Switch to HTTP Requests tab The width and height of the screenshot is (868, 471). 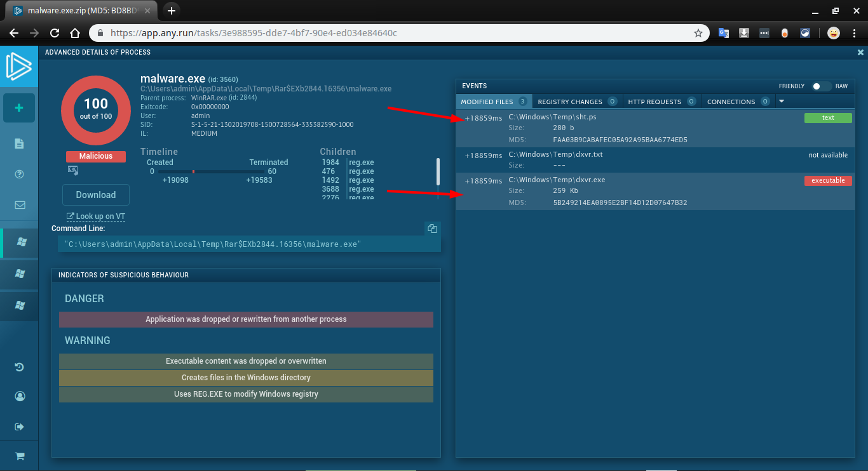coord(662,102)
